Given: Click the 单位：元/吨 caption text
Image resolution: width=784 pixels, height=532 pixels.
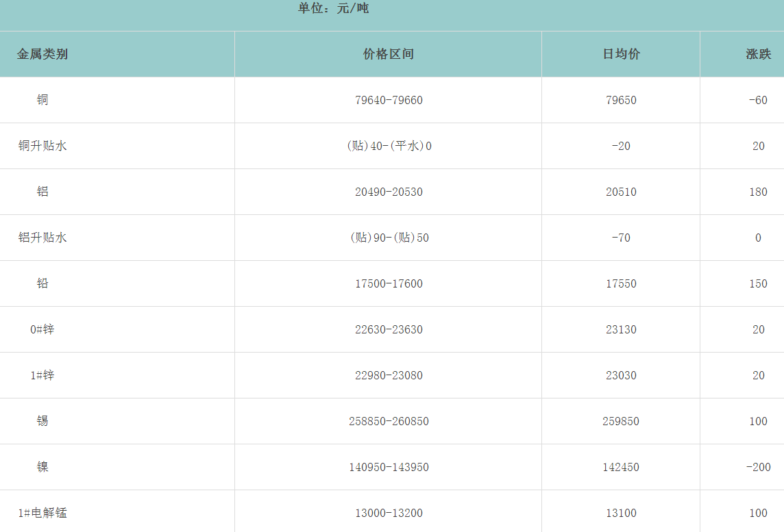Looking at the screenshot, I should [334, 8].
